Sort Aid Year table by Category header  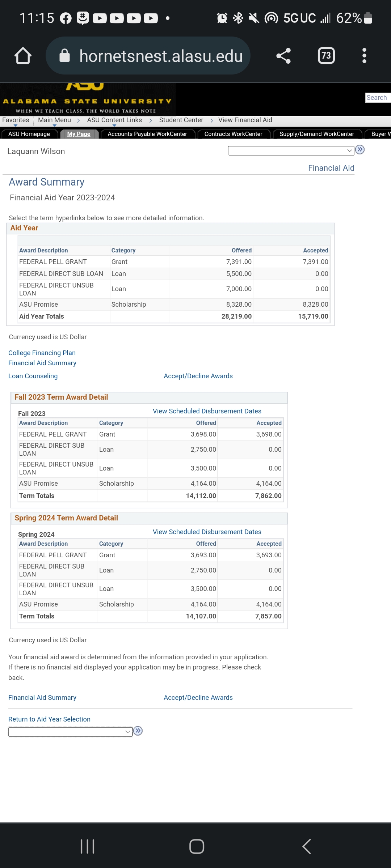pos(123,251)
